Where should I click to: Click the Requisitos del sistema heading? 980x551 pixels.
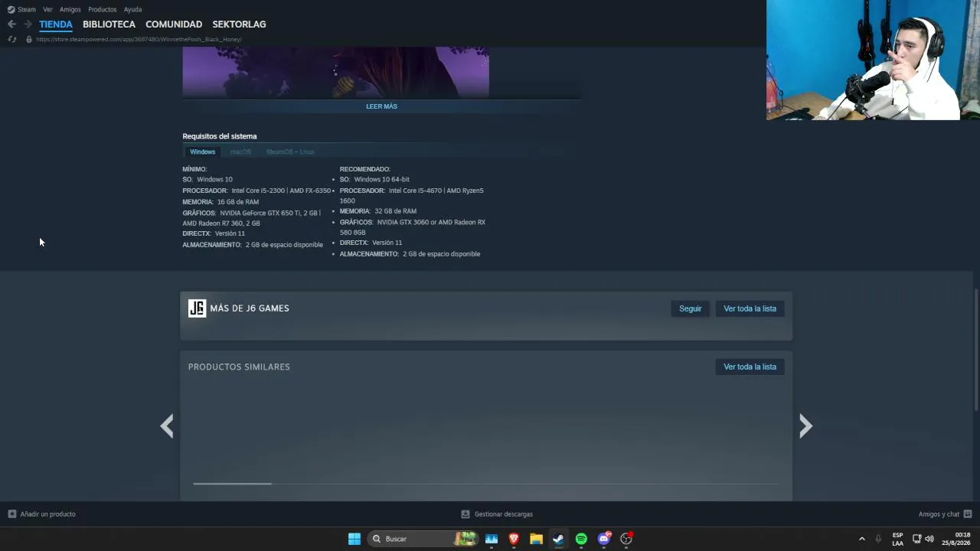[220, 136]
